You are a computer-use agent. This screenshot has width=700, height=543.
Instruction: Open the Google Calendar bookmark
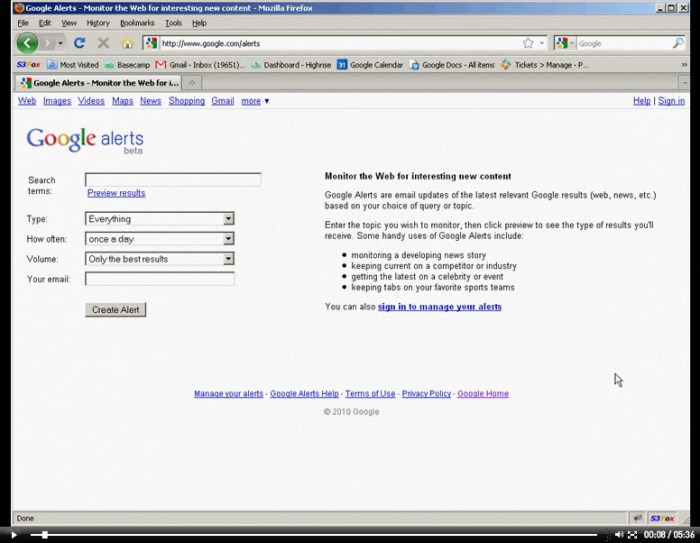370,65
